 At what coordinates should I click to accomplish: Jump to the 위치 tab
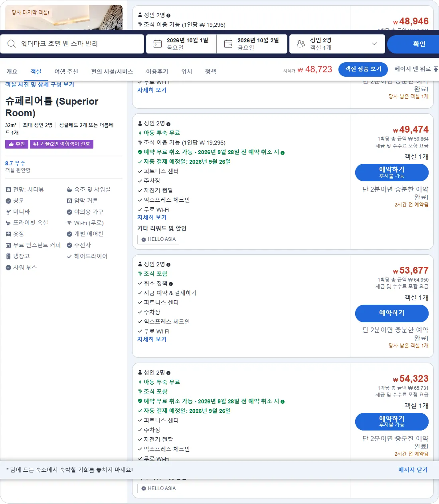187,71
